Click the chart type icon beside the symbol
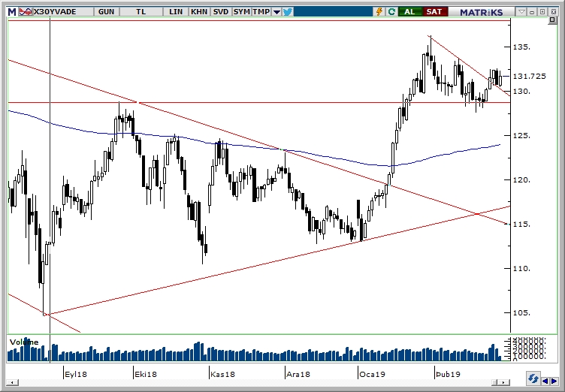 [x=26, y=12]
